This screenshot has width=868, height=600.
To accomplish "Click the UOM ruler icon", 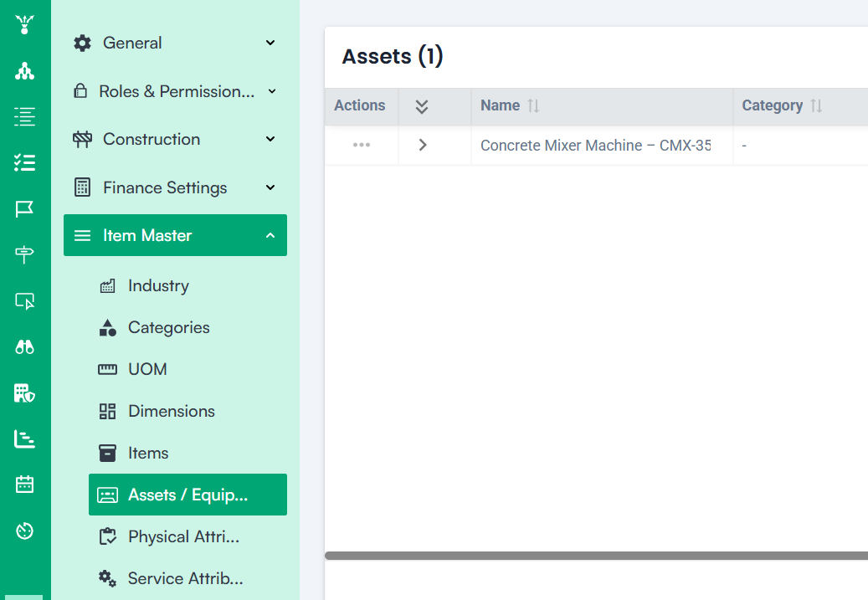I will 108,369.
